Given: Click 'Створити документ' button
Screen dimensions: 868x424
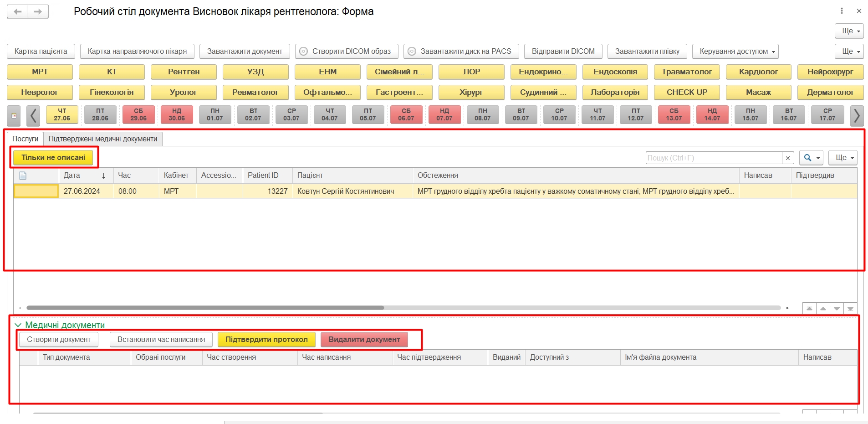Looking at the screenshot, I should point(59,340).
